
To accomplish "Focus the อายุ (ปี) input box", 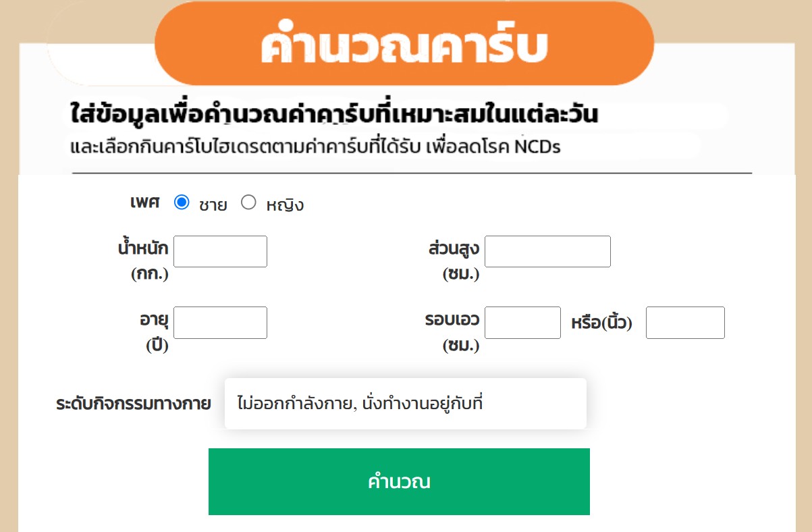I will click(x=221, y=323).
